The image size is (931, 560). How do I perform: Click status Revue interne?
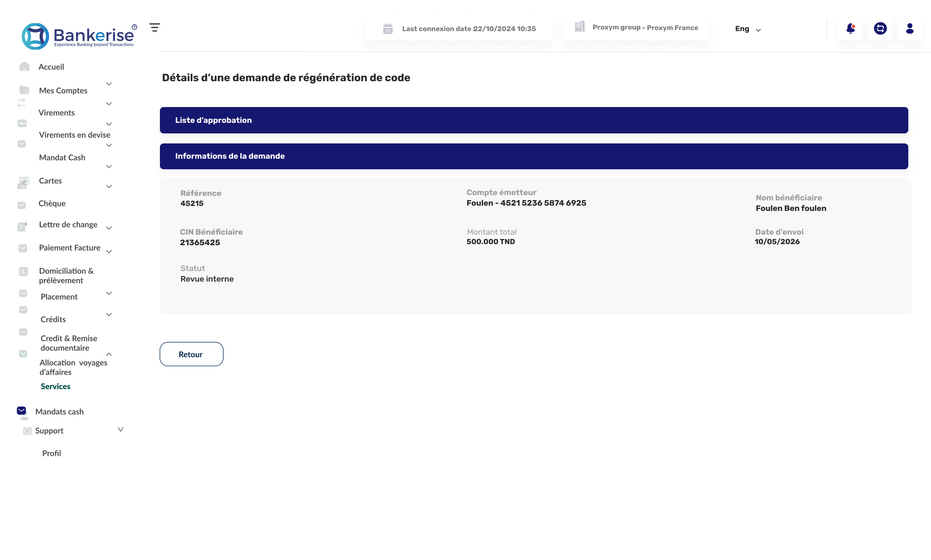pyautogui.click(x=207, y=279)
